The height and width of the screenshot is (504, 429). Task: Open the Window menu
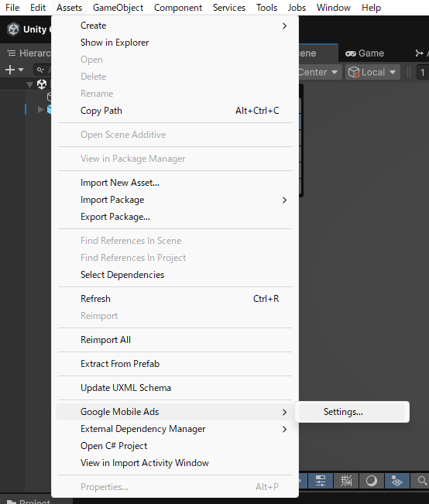334,8
